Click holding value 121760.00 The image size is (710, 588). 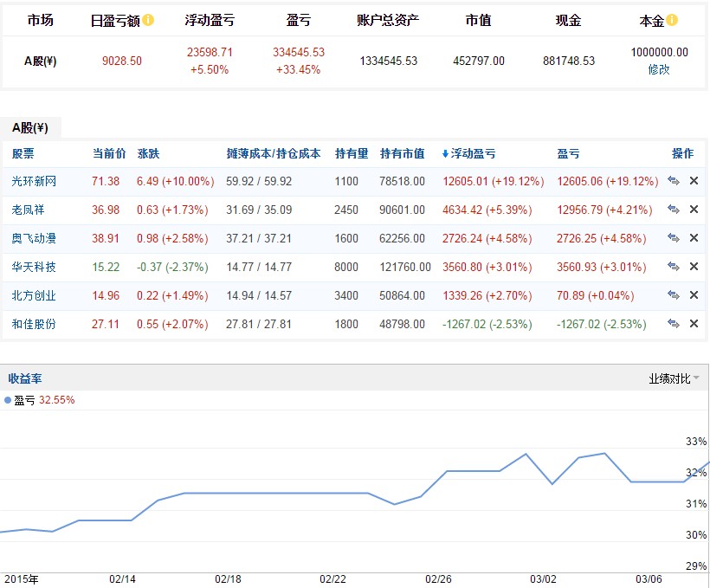pos(405,267)
